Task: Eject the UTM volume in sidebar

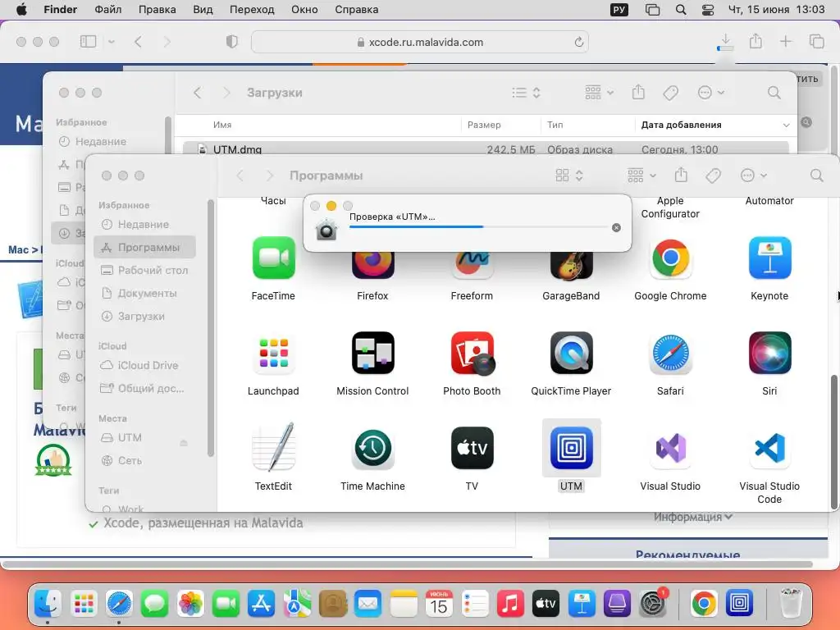Action: pyautogui.click(x=184, y=442)
